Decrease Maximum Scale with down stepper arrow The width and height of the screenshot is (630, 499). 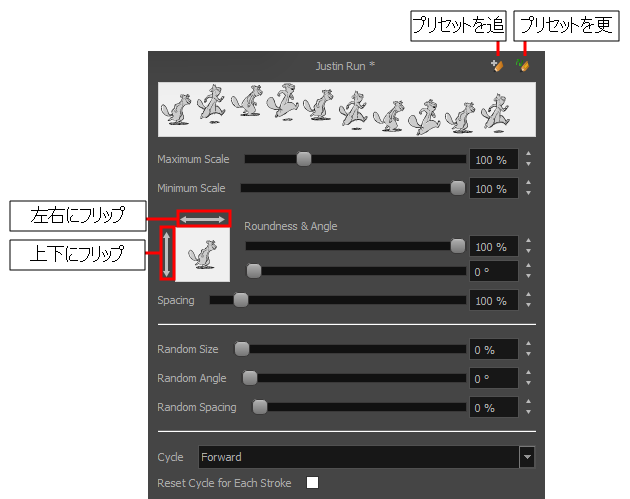(x=528, y=164)
